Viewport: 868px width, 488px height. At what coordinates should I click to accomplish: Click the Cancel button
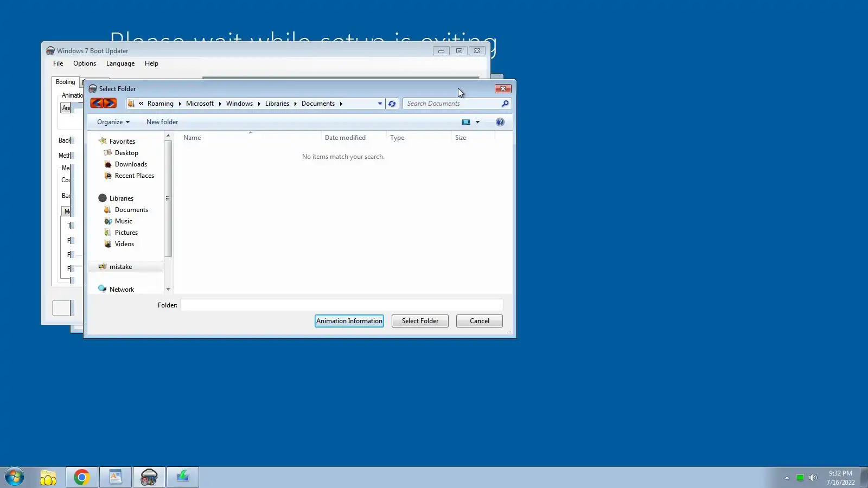tap(480, 321)
